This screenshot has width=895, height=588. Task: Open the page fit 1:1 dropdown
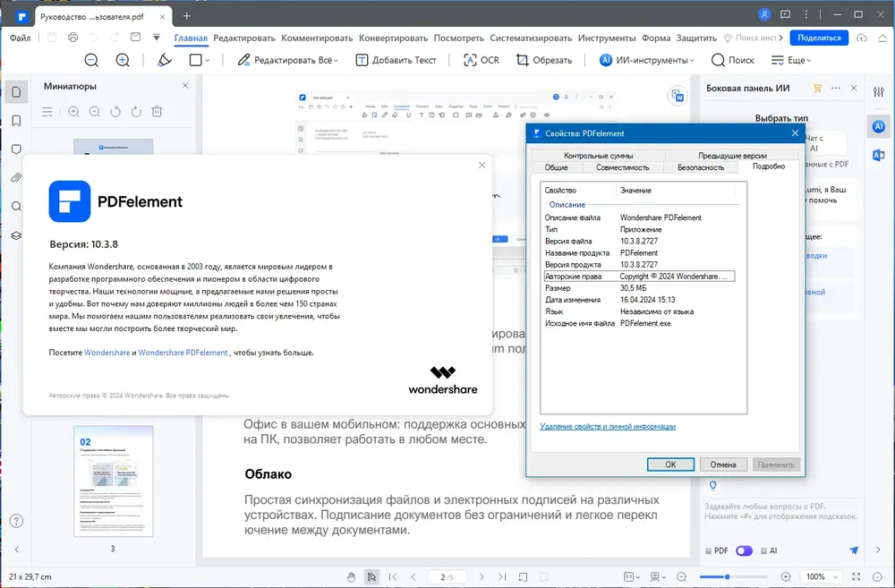(631, 577)
